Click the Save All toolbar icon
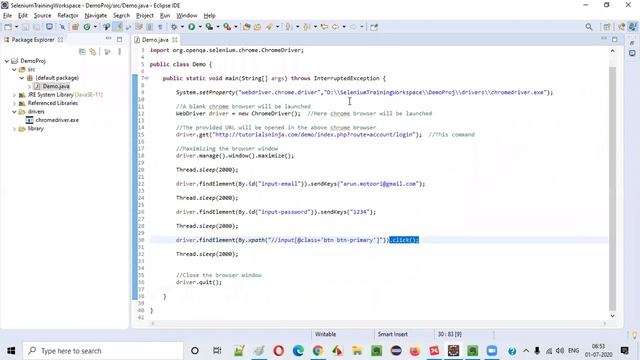 (36, 27)
